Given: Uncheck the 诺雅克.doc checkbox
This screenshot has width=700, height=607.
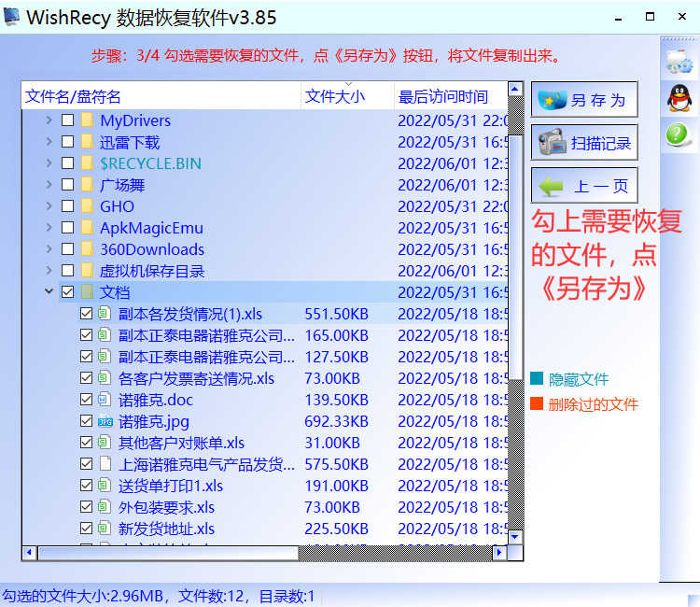Looking at the screenshot, I should 86,399.
